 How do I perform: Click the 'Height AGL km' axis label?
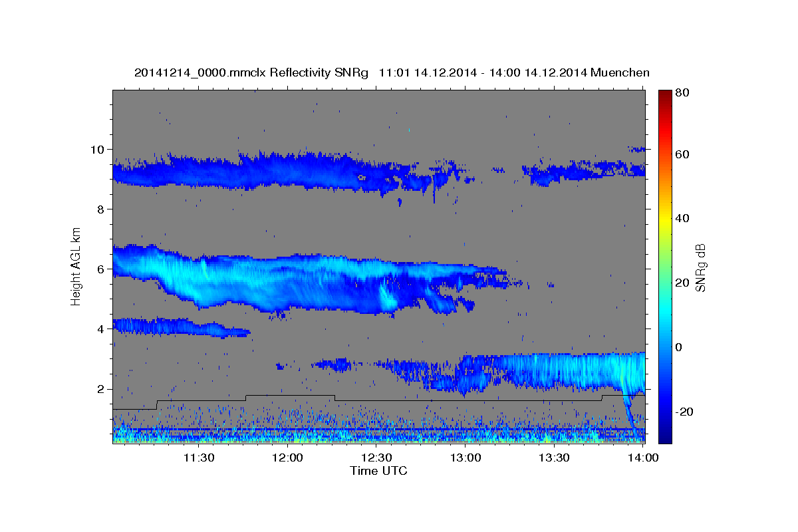coord(76,266)
